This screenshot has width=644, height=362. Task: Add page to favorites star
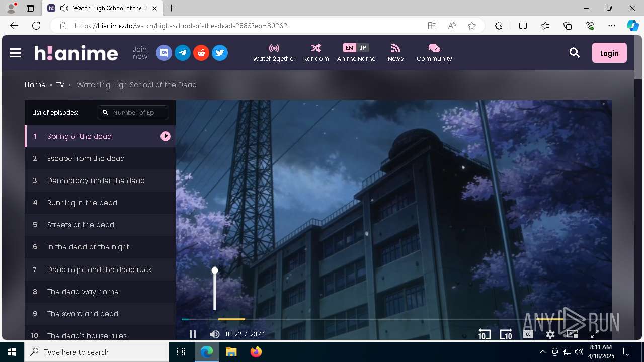472,26
